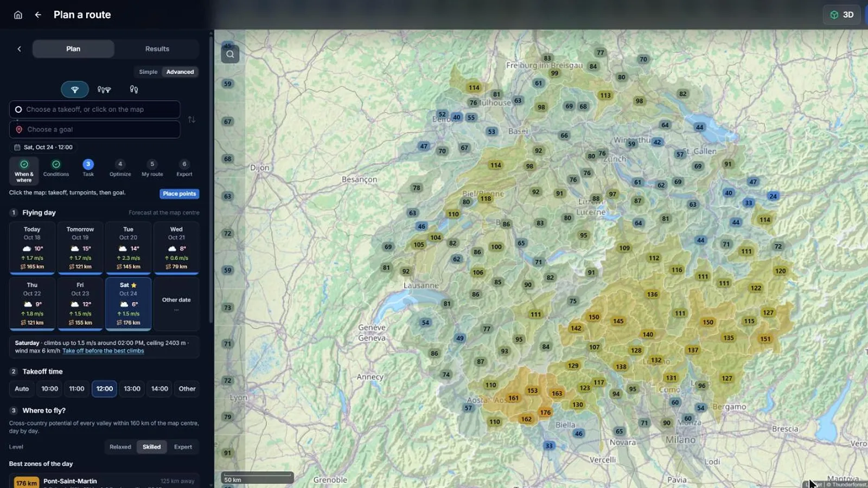Viewport: 868px width, 488px height.
Task: Switch to Simple planning mode
Action: click(x=148, y=72)
